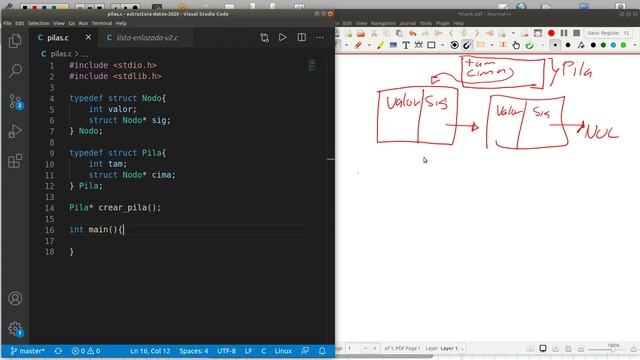The height and width of the screenshot is (360, 640).
Task: Click pilas.c in the breadcrumb path
Action: point(61,54)
